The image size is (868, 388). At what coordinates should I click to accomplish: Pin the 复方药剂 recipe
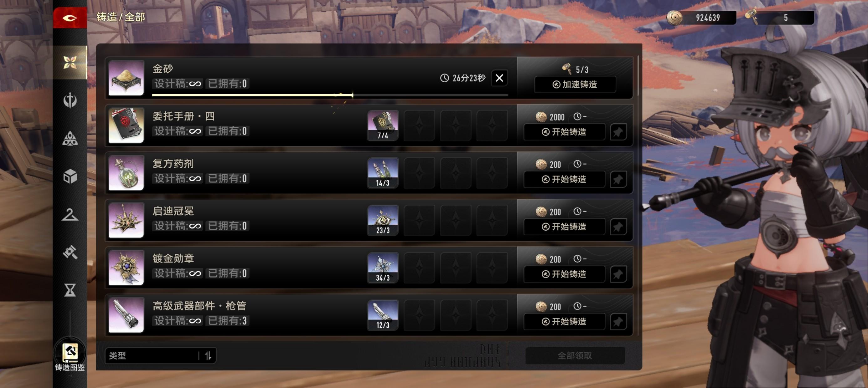618,179
